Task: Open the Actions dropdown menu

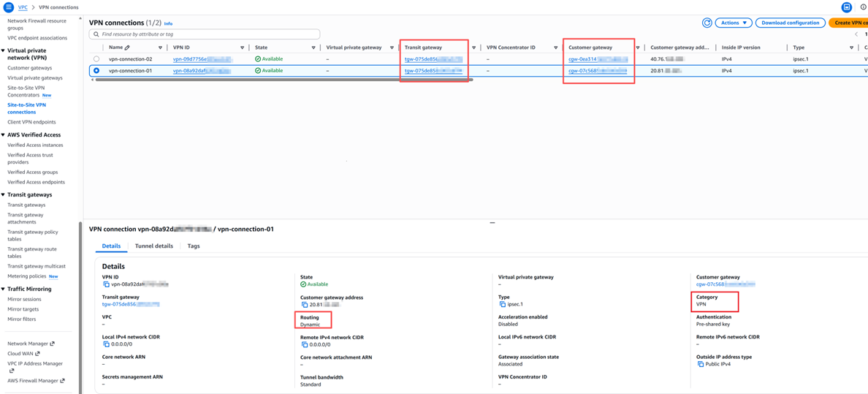Action: coord(733,23)
